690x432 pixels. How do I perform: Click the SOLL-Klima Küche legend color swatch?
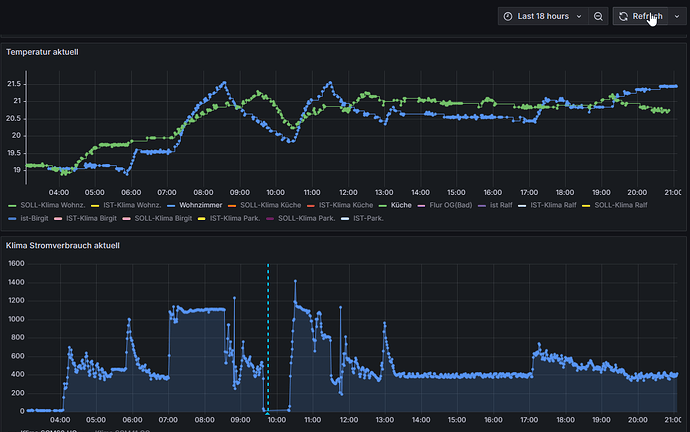[233, 205]
